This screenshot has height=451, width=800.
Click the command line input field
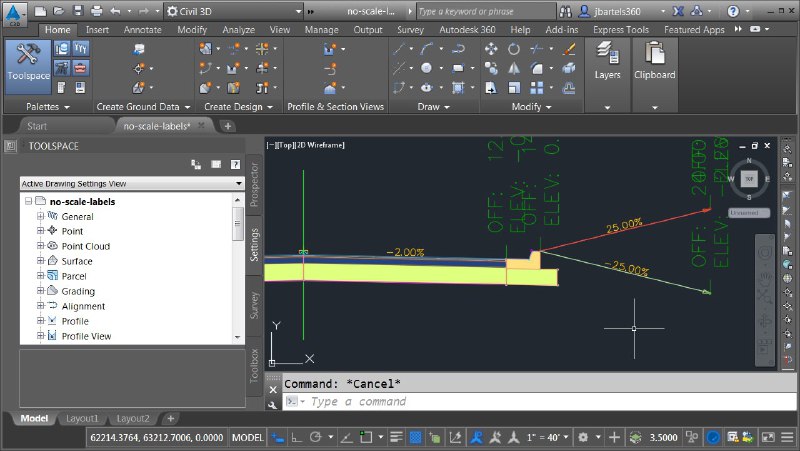pos(539,402)
